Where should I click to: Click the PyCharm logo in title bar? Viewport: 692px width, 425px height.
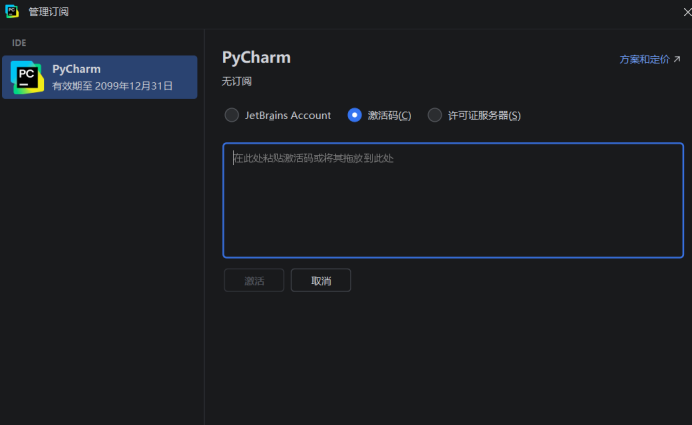(12, 11)
